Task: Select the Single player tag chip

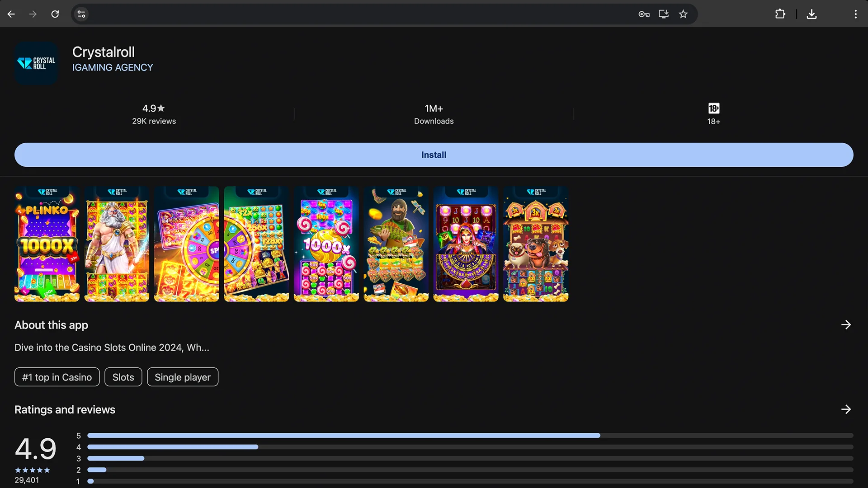Action: (x=183, y=377)
